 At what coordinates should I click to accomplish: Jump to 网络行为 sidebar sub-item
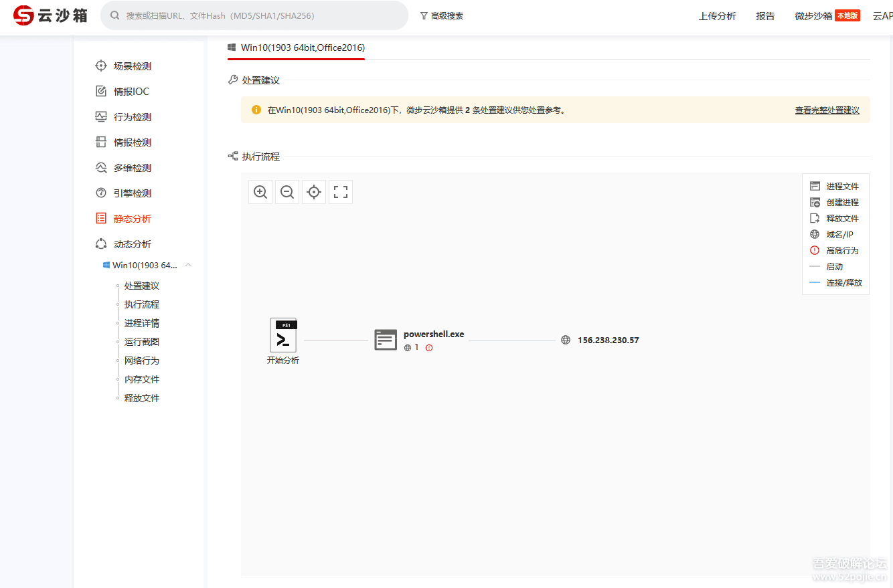142,361
